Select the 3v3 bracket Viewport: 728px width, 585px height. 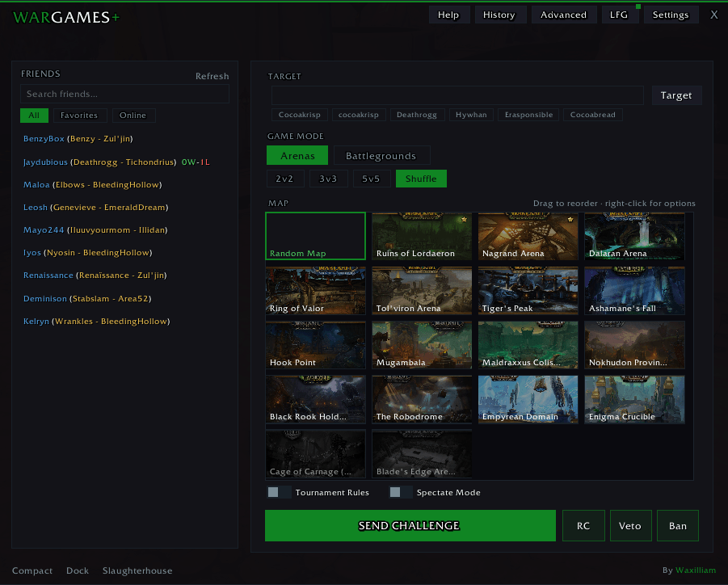[x=328, y=179]
